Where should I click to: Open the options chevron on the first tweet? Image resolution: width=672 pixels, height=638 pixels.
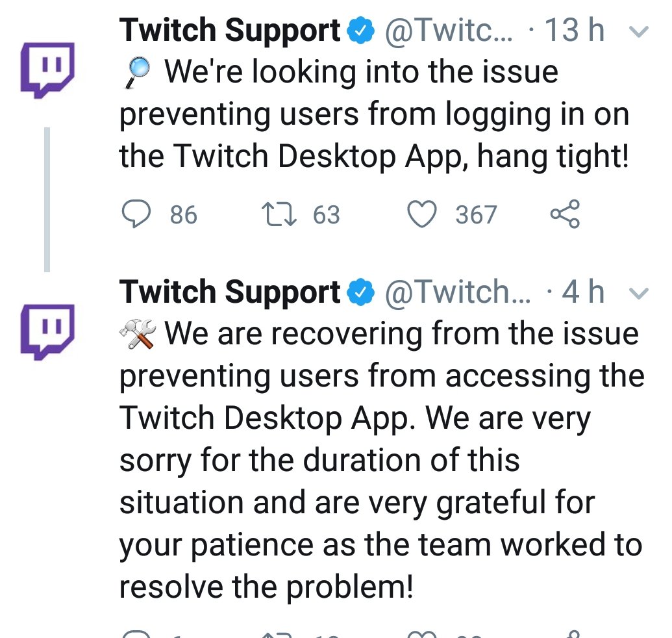tap(639, 31)
